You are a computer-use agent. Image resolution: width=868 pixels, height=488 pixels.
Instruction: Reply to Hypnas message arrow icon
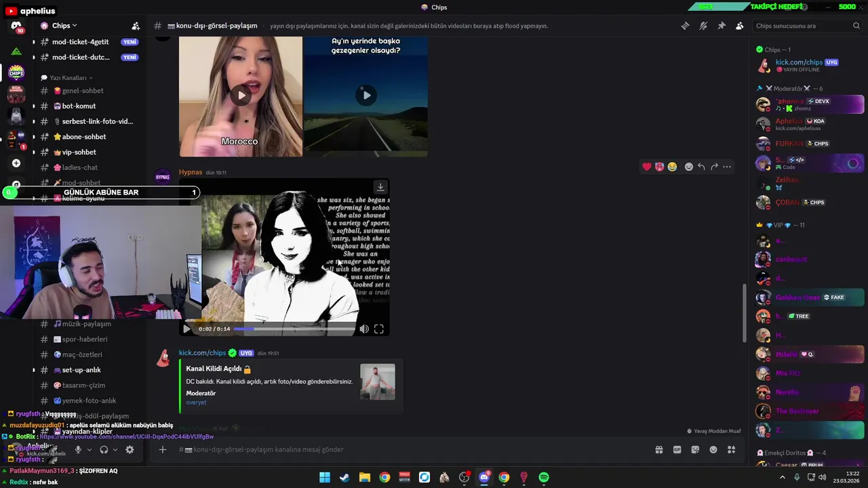(x=701, y=167)
